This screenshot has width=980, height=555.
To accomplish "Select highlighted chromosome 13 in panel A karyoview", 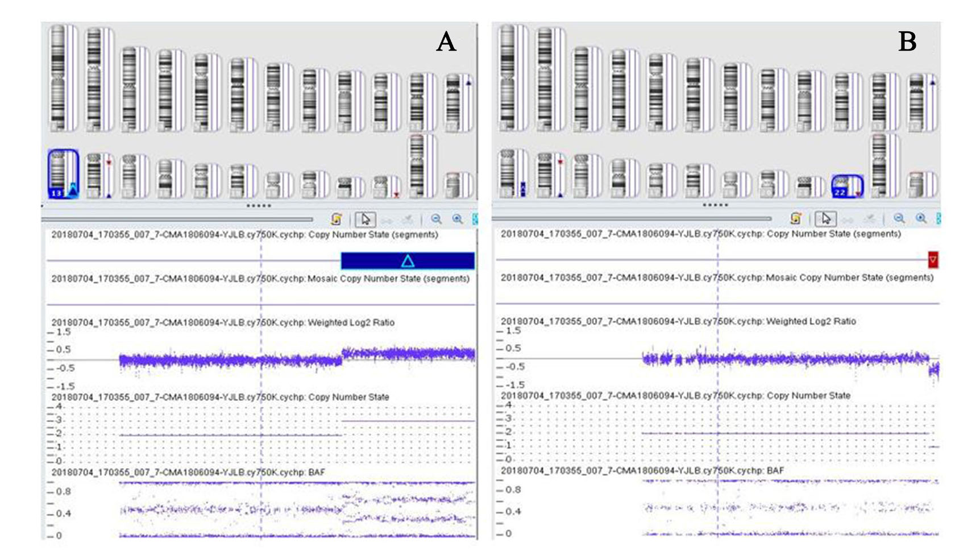I will 63,174.
